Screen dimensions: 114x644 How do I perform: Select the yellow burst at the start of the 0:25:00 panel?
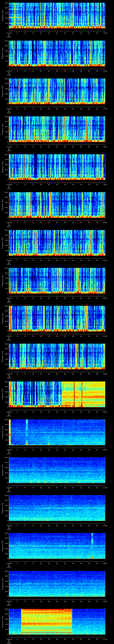pos(10,431)
